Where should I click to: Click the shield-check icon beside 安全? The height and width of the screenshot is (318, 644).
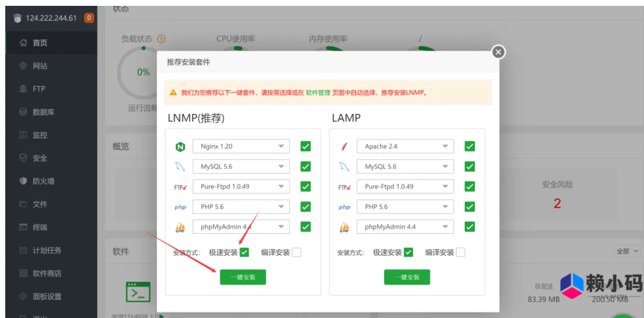tap(23, 158)
